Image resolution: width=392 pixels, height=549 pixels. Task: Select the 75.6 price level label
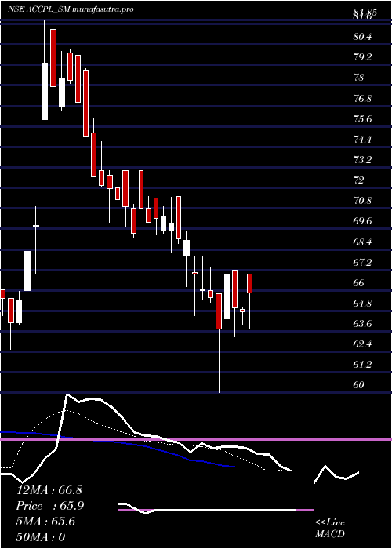364,119
